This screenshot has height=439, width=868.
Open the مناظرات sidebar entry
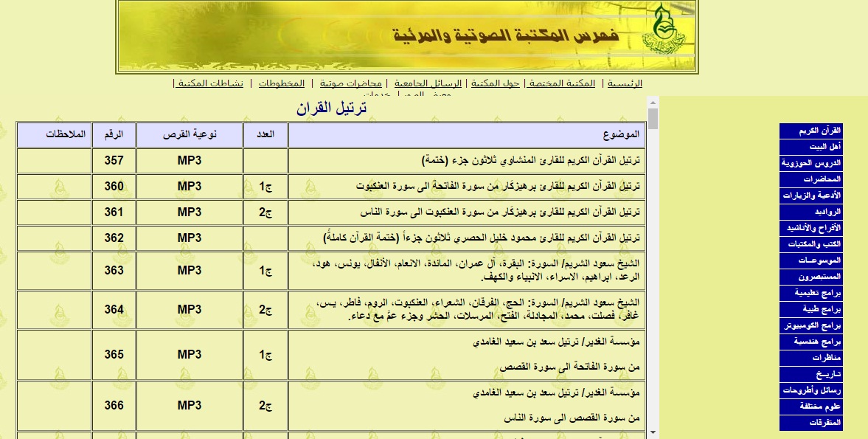pos(811,358)
